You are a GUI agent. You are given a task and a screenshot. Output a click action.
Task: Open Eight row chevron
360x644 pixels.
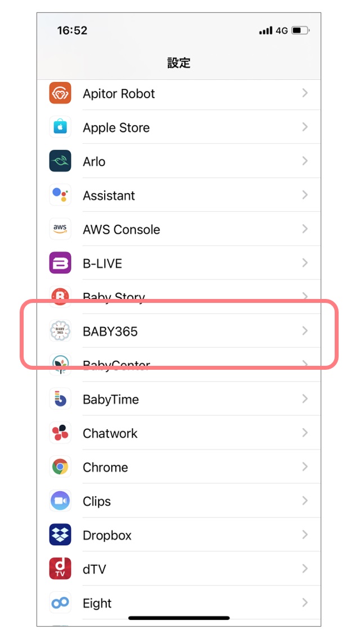click(x=305, y=603)
